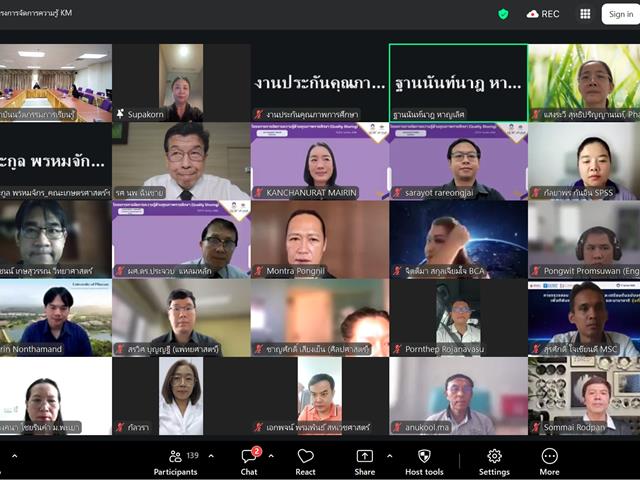
Task: Select Montra Pongnil video tile
Action: coord(320,240)
